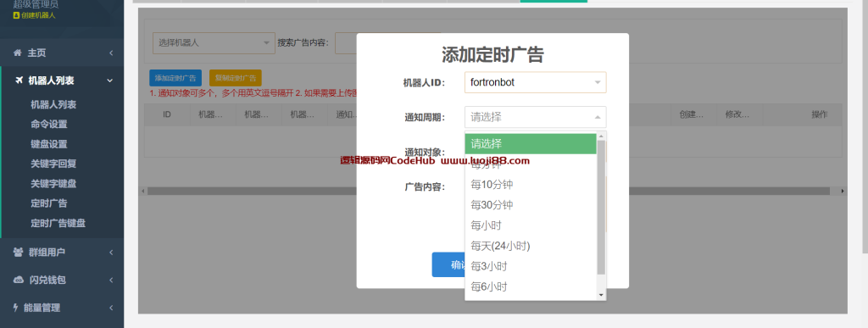Image resolution: width=868 pixels, height=328 pixels.
Task: Select the 每30分钟 option
Action: pos(531,204)
